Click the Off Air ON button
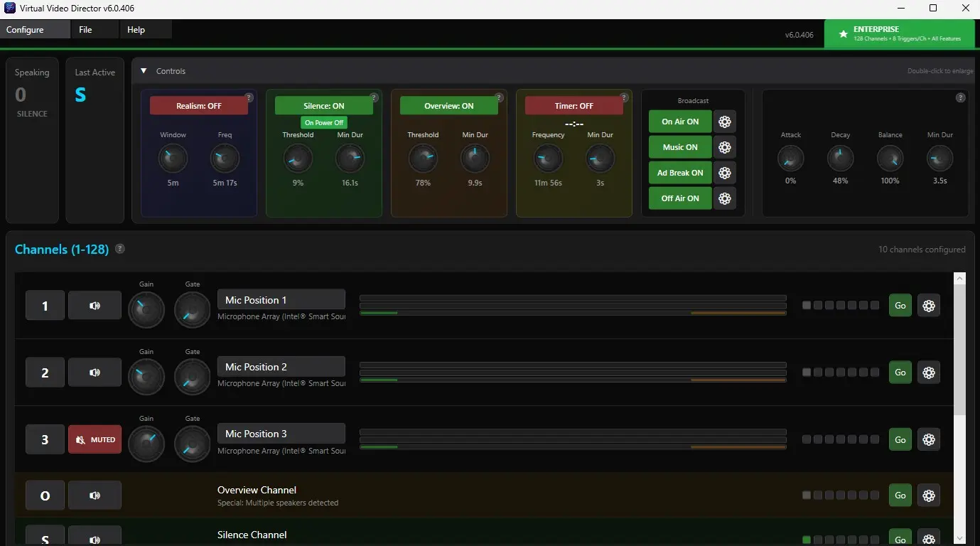Viewport: 980px width, 546px height. click(x=679, y=198)
